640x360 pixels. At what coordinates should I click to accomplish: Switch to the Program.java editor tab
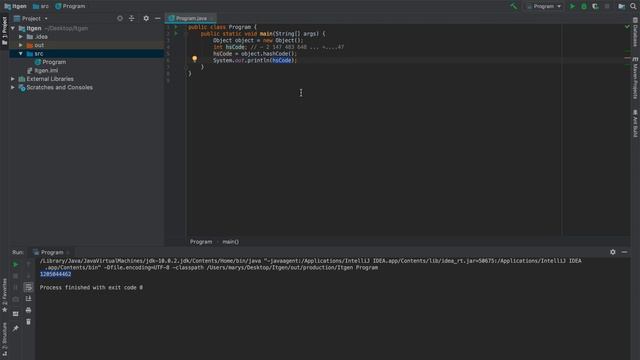[191, 18]
